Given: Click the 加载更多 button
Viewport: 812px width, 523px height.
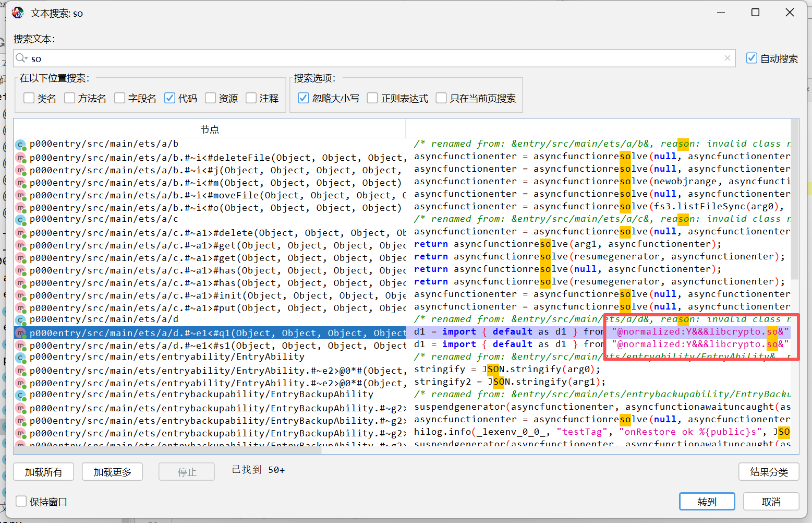Looking at the screenshot, I should click(x=112, y=472).
